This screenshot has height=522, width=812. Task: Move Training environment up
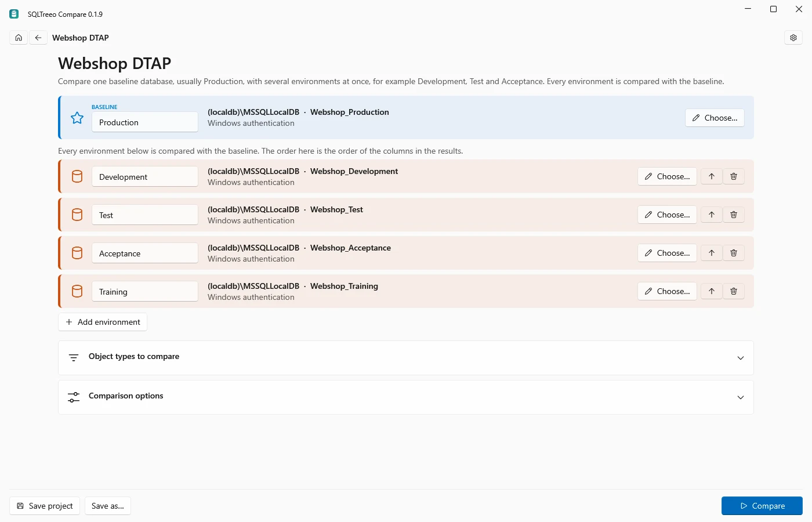click(712, 291)
